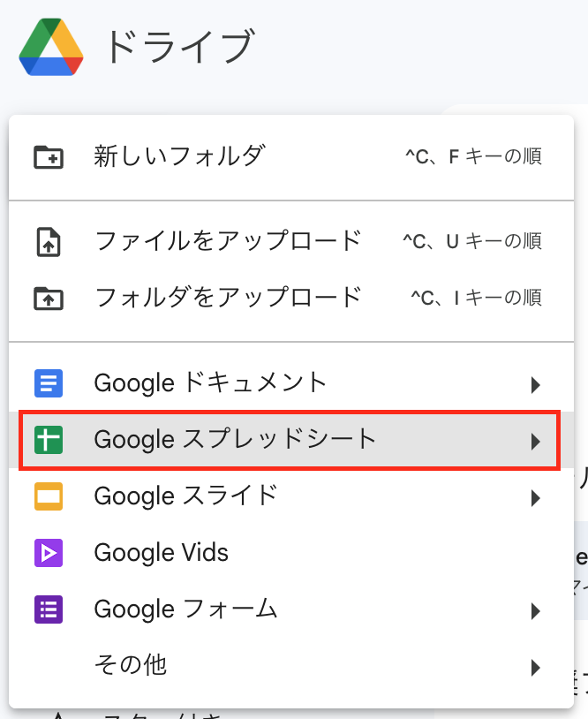Choose フォルダをアップロード from the menu
The width and height of the screenshot is (588, 719).
coord(228,297)
